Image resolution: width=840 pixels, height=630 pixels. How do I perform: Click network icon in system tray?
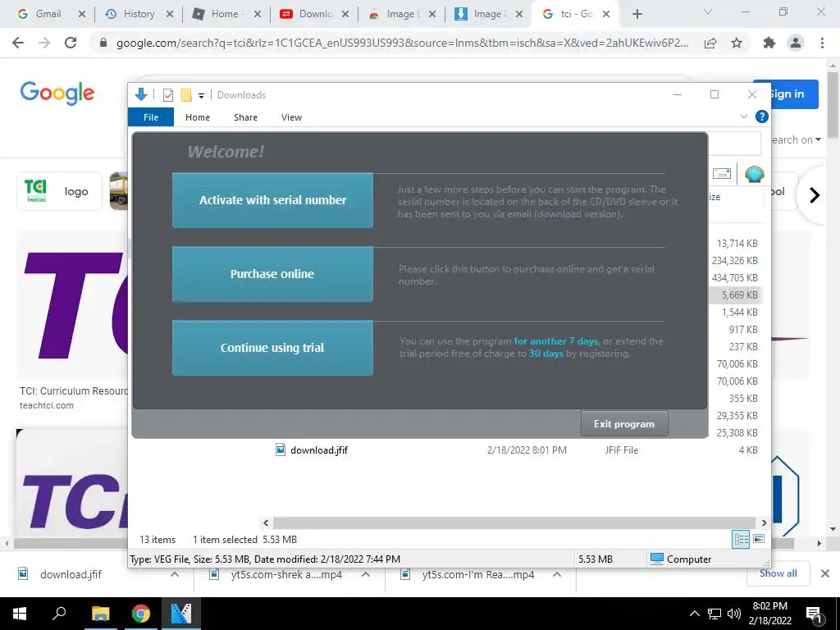[x=714, y=614]
